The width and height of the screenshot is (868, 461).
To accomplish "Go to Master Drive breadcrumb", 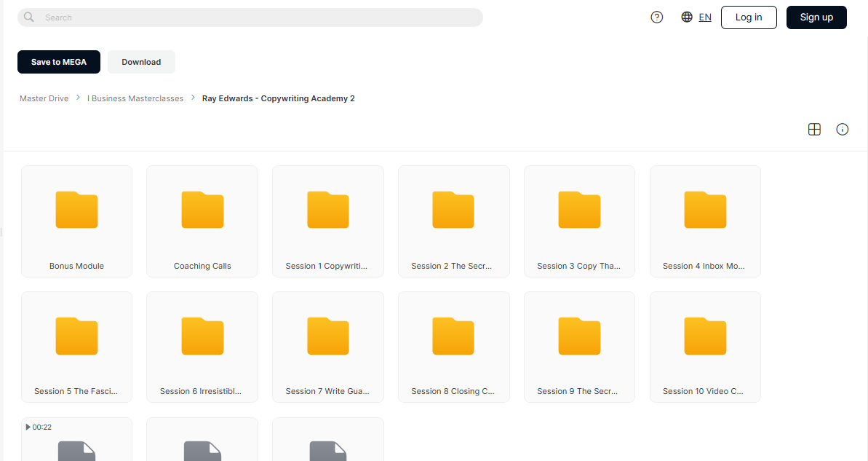I will 44,98.
